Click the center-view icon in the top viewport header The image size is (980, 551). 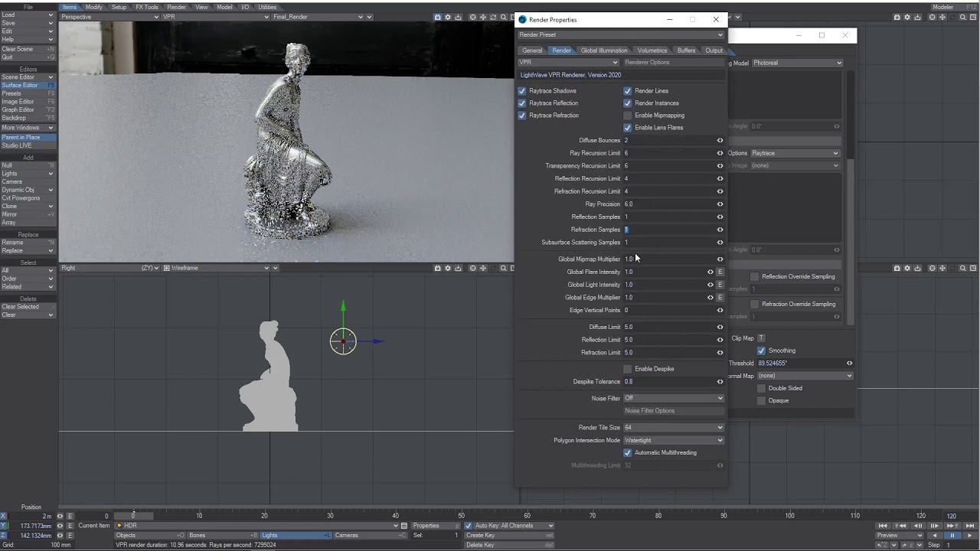472,17
